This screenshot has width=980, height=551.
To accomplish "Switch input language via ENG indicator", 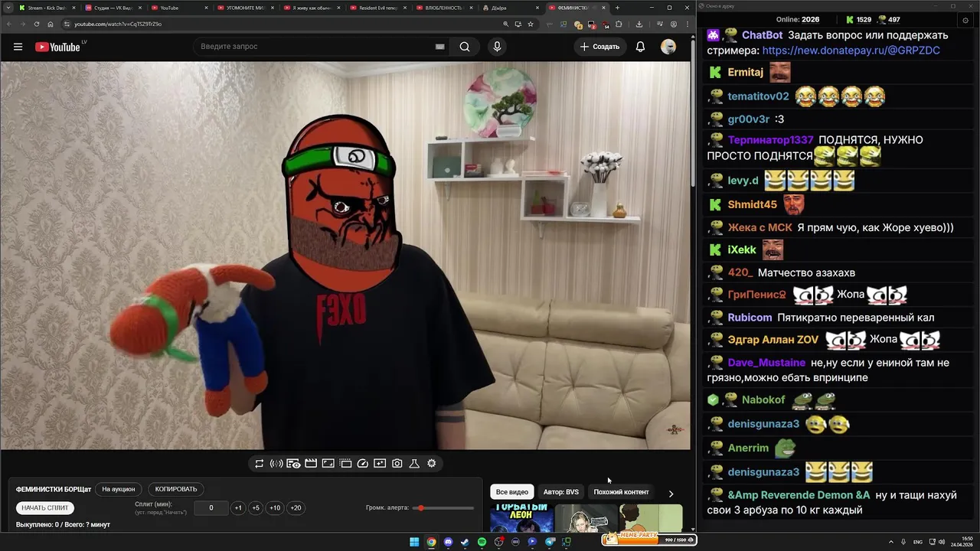I will [x=918, y=542].
